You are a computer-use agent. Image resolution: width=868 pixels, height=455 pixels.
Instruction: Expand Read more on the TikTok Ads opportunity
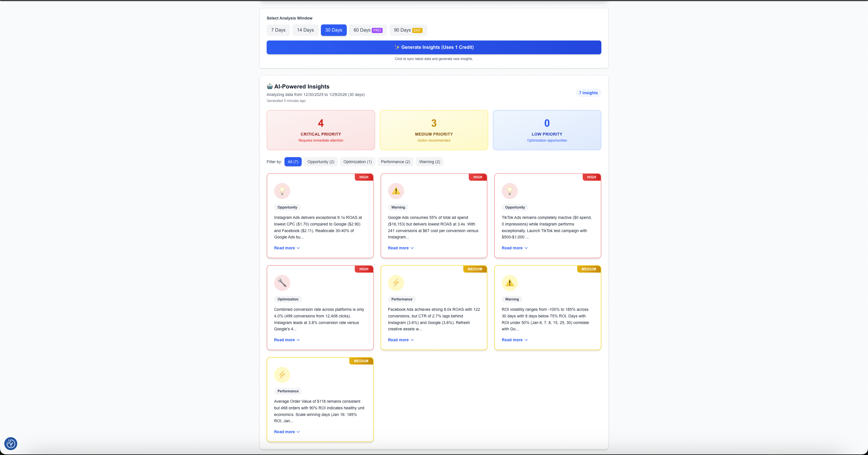(x=515, y=248)
